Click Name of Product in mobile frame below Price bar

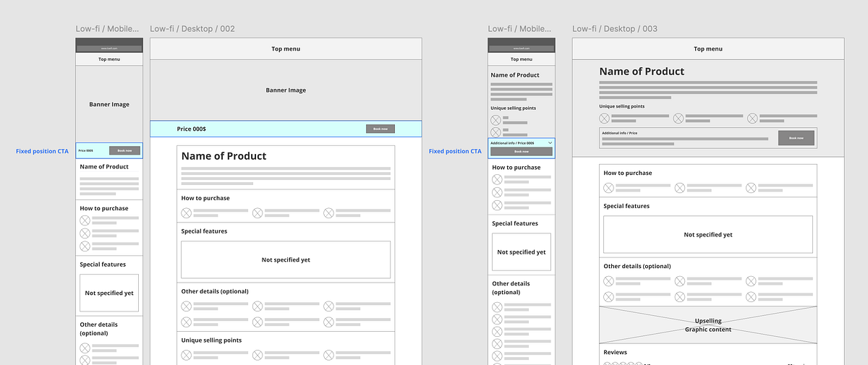(x=104, y=167)
